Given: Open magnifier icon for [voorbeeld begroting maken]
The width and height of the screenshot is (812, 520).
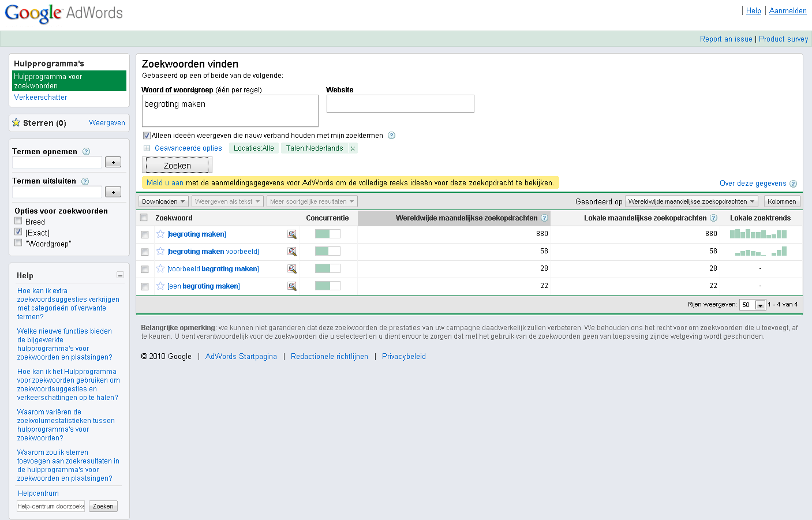Looking at the screenshot, I should [292, 269].
